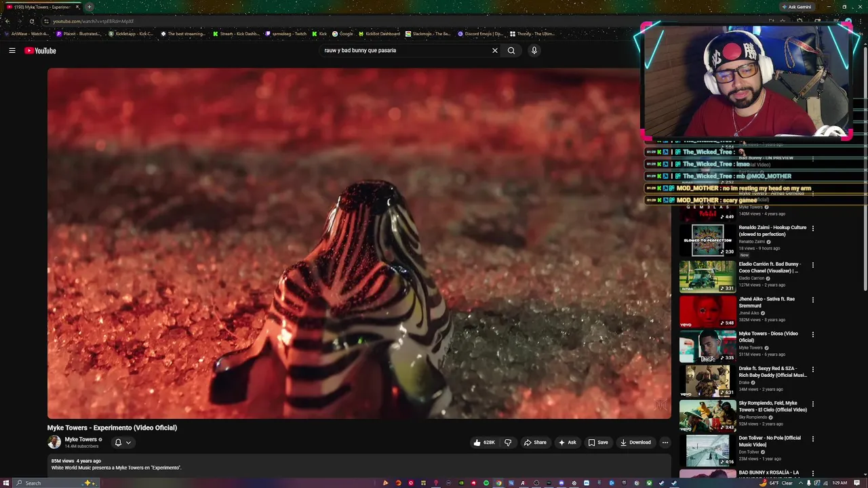Image resolution: width=868 pixels, height=488 pixels.
Task: Open the Thonify bookmark
Action: click(532, 33)
